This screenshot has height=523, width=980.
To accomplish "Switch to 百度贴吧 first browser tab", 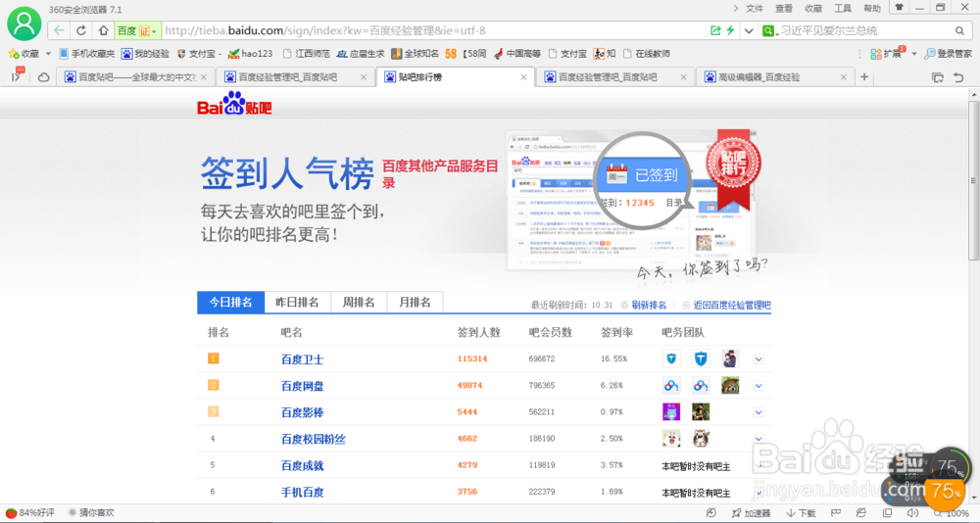I will pyautogui.click(x=136, y=77).
